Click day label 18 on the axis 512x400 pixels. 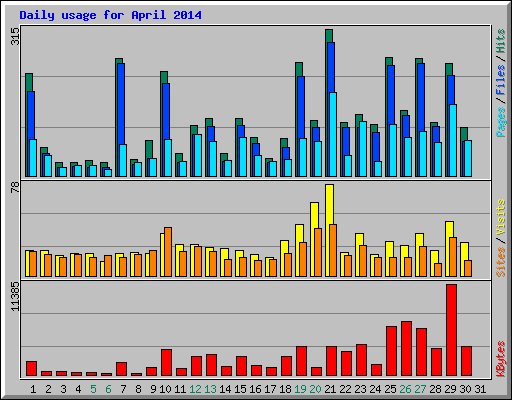click(x=285, y=389)
